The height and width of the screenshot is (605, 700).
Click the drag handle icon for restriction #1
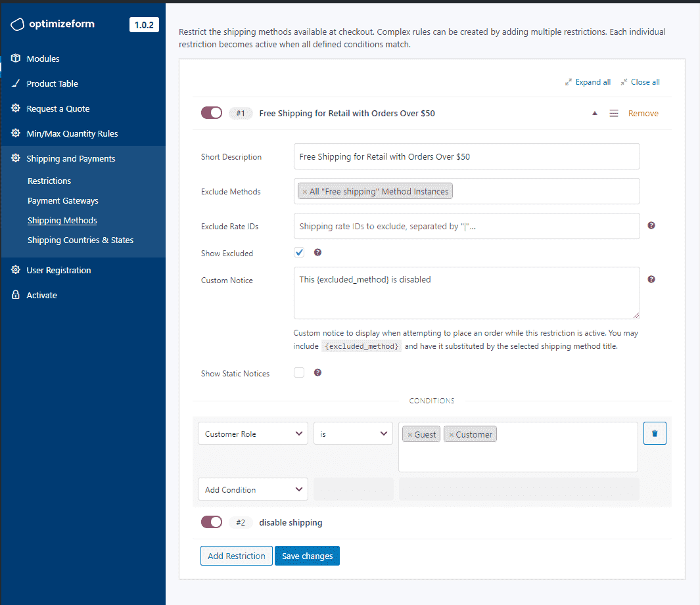[614, 114]
